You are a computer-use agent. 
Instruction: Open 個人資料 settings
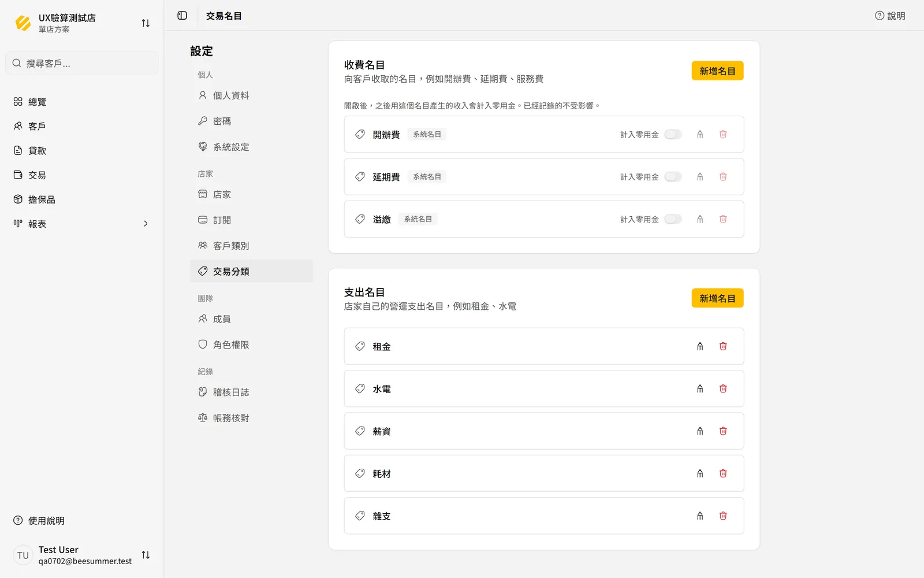tap(251, 95)
